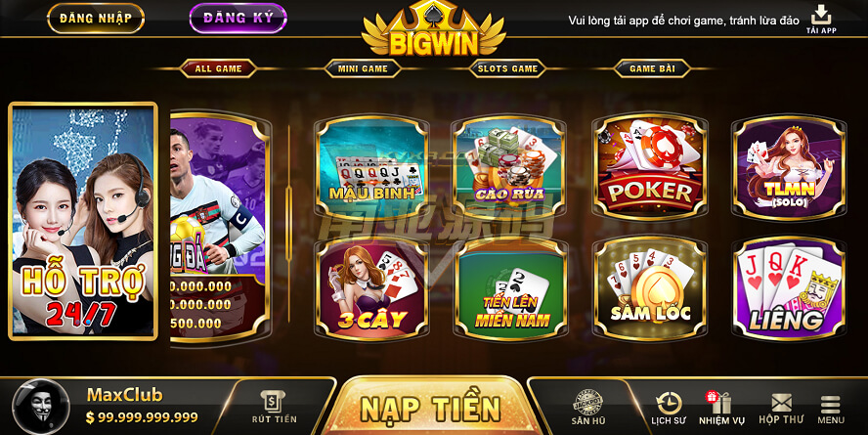Open the 3 Cây game tile

(371, 287)
